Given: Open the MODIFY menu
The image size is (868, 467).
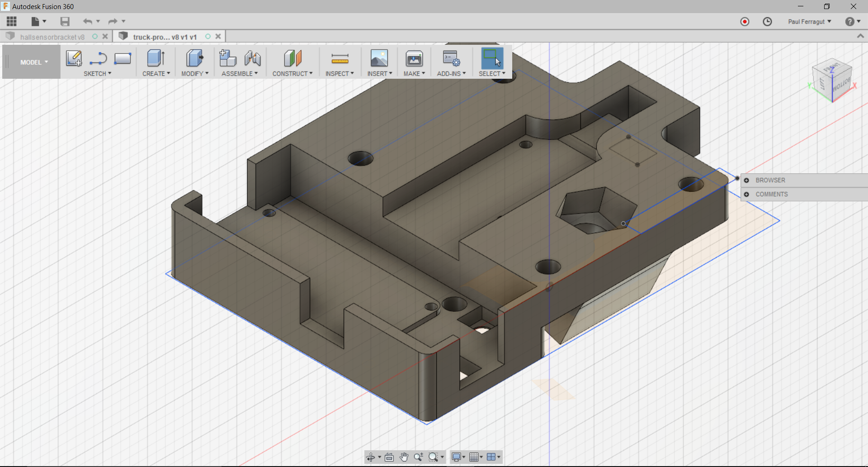Looking at the screenshot, I should (195, 73).
